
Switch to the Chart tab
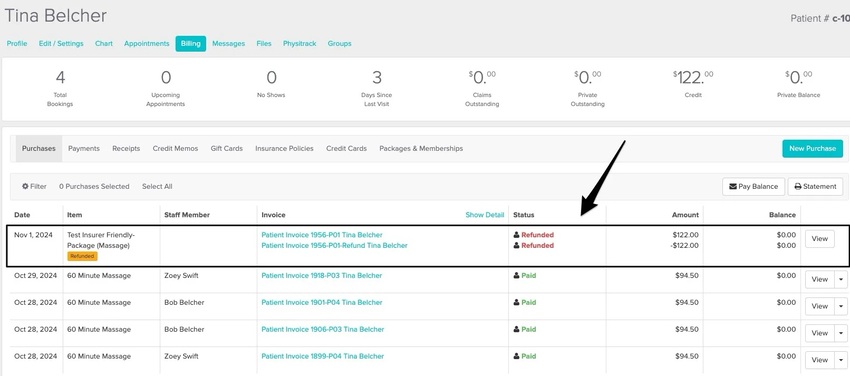click(x=104, y=43)
